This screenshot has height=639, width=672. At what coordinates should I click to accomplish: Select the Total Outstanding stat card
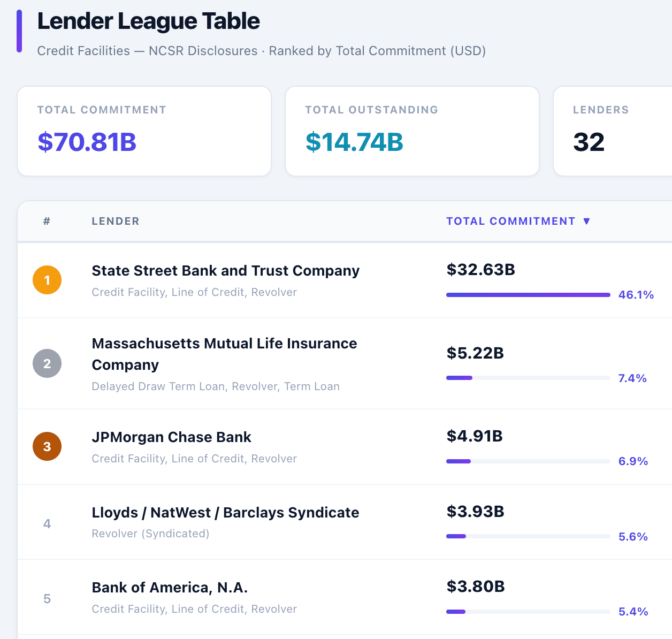[x=412, y=131]
